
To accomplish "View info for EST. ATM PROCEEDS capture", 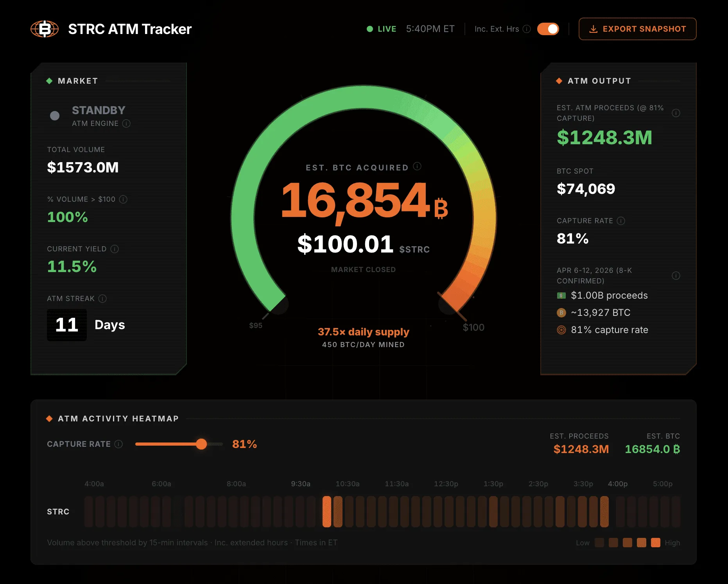I will (x=677, y=113).
